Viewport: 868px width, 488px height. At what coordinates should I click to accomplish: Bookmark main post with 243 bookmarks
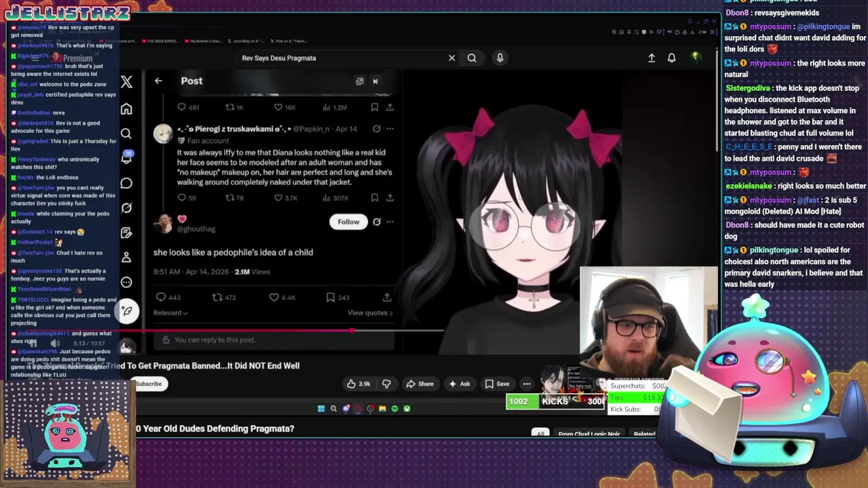pyautogui.click(x=338, y=298)
